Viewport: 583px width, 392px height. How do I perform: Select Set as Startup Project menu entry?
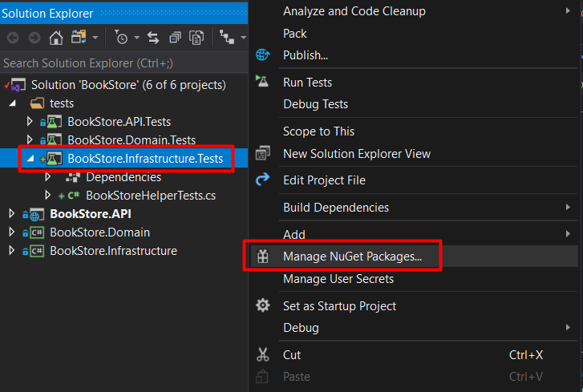point(339,306)
